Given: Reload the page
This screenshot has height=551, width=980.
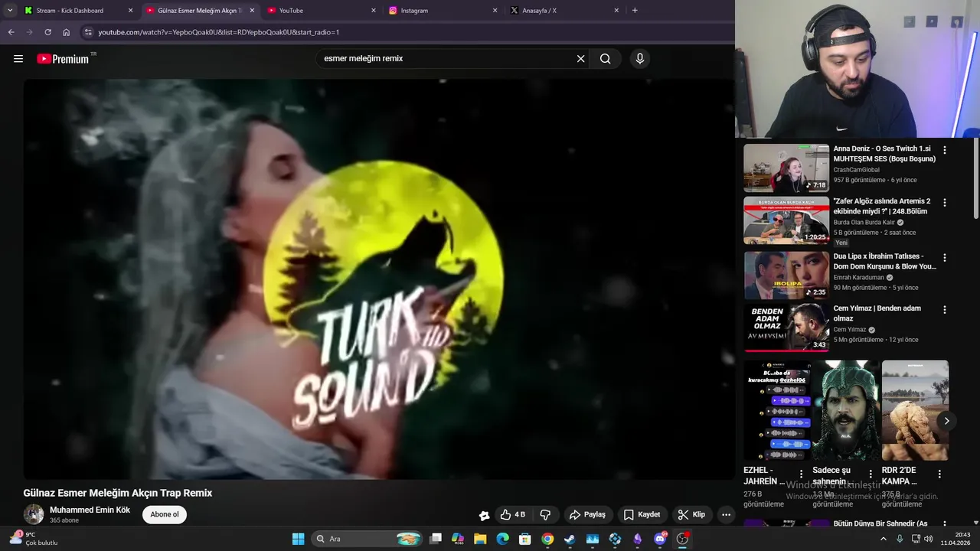Looking at the screenshot, I should pos(47,32).
